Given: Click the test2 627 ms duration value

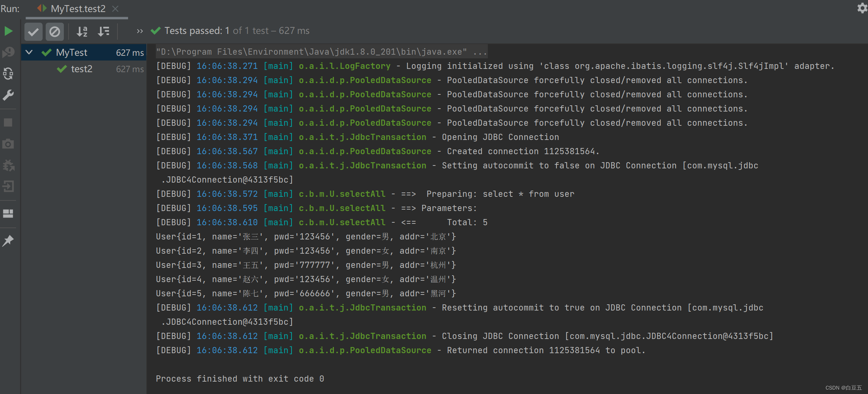Looking at the screenshot, I should (x=130, y=69).
